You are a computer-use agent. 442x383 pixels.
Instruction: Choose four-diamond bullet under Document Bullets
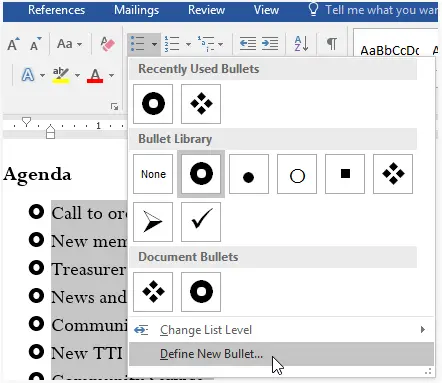(153, 292)
